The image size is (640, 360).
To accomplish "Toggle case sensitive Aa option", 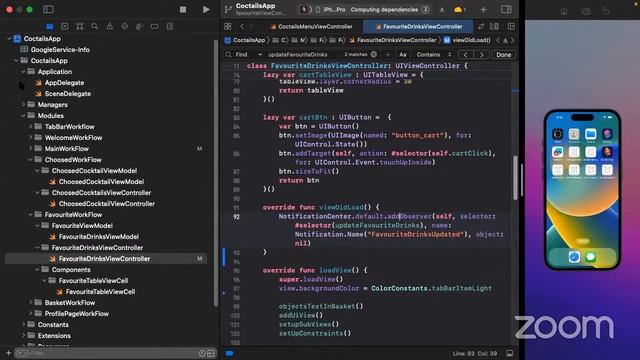I will pos(403,55).
